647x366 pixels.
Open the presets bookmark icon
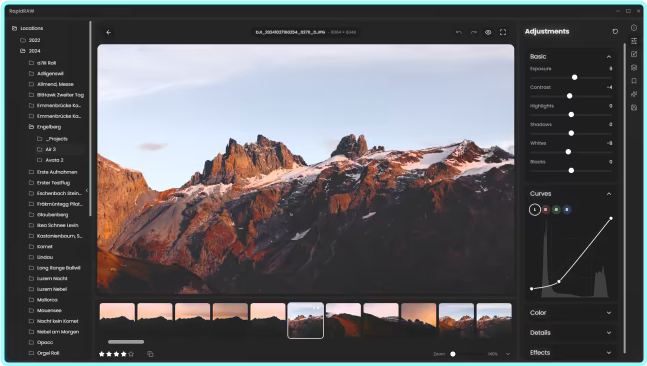tap(634, 81)
